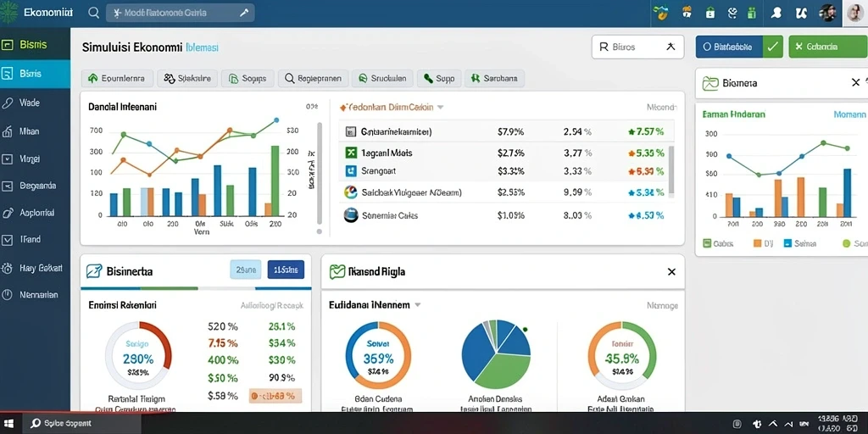Click the green Cotarcaba button

click(827, 47)
